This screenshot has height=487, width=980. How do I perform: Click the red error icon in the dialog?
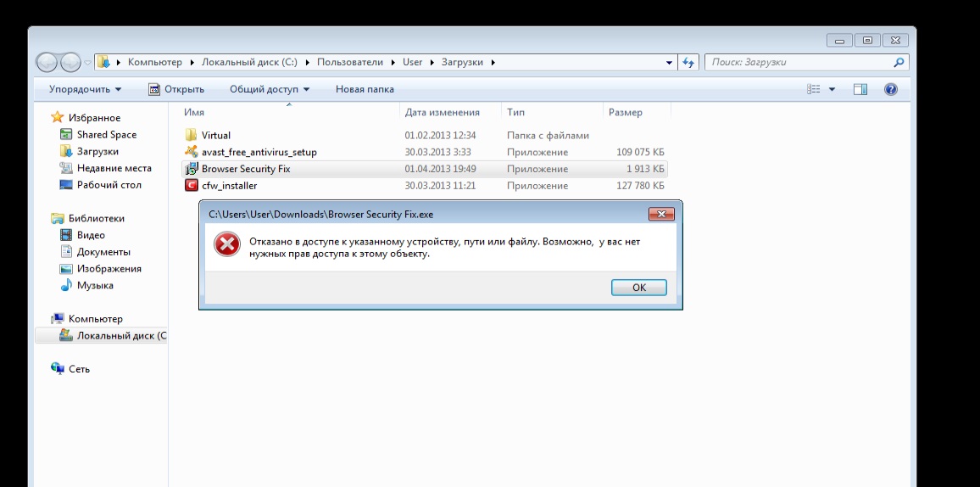(227, 244)
